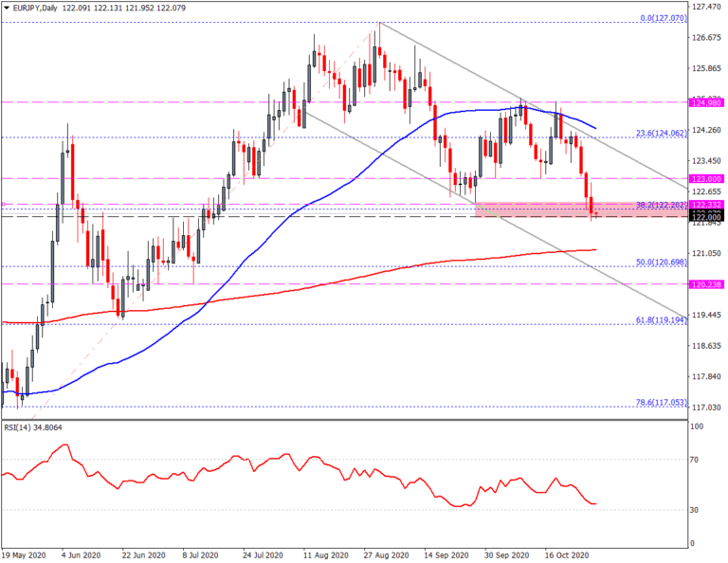Click the 123.450 value on price axis

click(706, 161)
